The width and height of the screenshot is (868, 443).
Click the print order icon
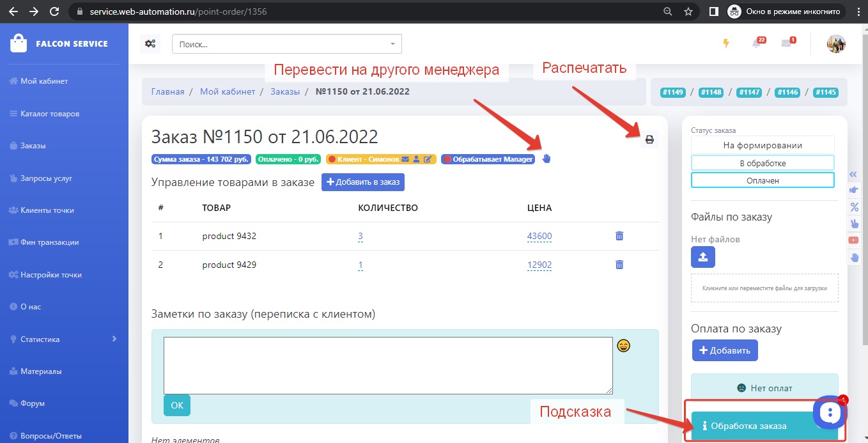649,139
